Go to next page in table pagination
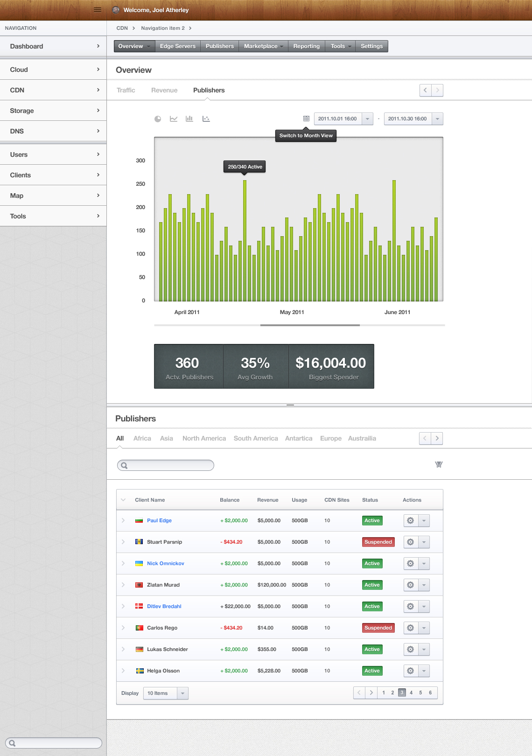The height and width of the screenshot is (756, 532). click(x=371, y=693)
